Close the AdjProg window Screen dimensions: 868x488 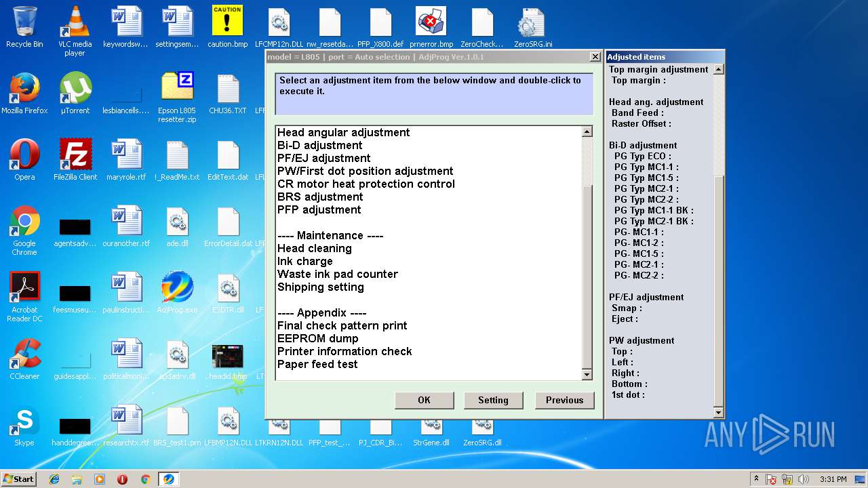click(x=595, y=57)
